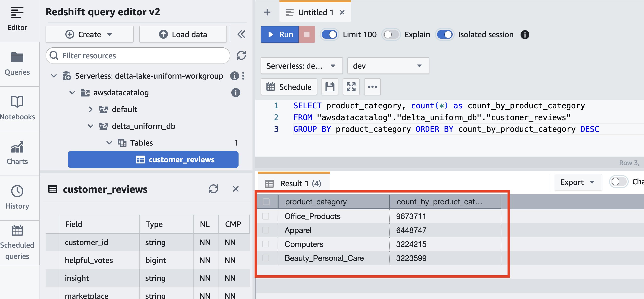This screenshot has width=644, height=299.
Task: Open the three-dot more options menu
Action: click(x=372, y=87)
